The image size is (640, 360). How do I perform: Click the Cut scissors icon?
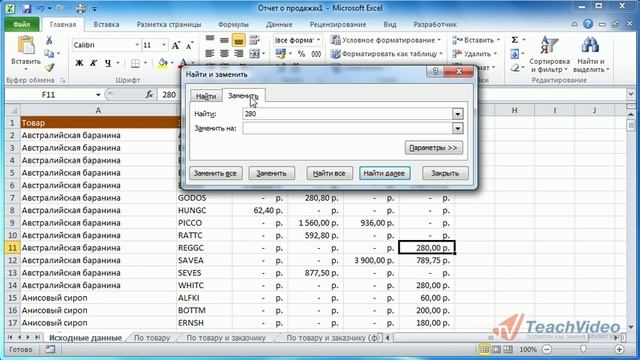49,40
